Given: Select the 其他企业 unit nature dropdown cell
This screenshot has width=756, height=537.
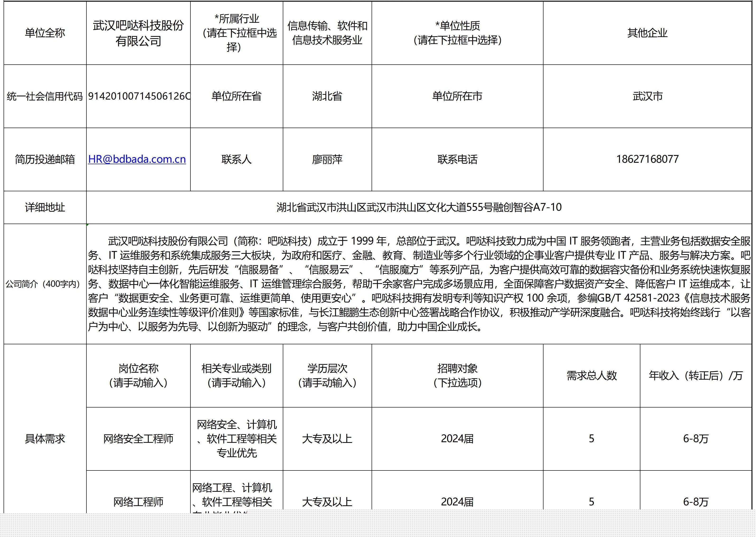Looking at the screenshot, I should point(647,33).
